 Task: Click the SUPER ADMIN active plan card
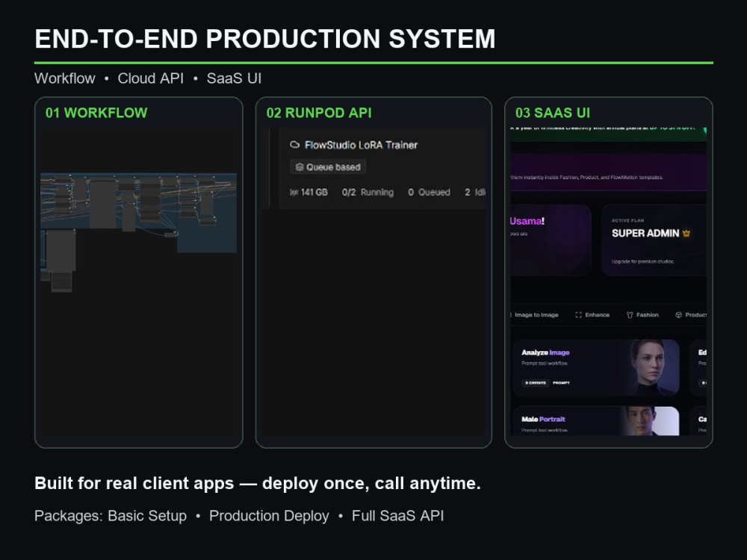(654, 240)
